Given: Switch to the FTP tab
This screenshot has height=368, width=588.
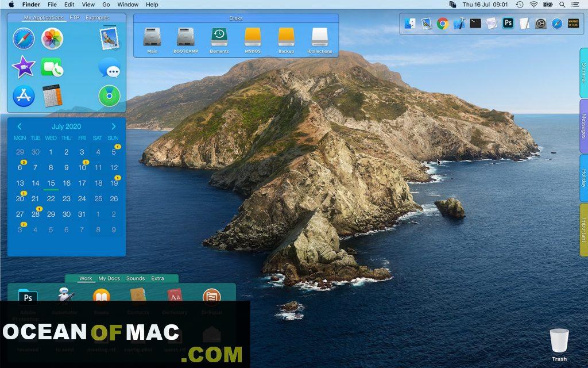Looking at the screenshot, I should (x=74, y=18).
